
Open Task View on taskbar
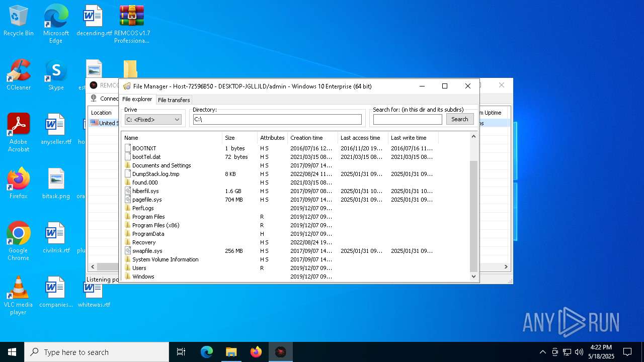(181, 352)
